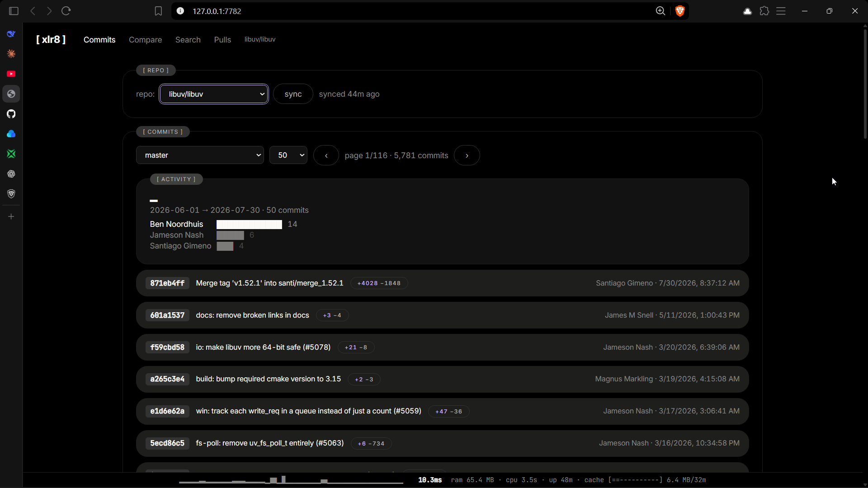Open the ChatGPT swirl sidebar icon
Screen dimensions: 868x488
click(x=11, y=174)
